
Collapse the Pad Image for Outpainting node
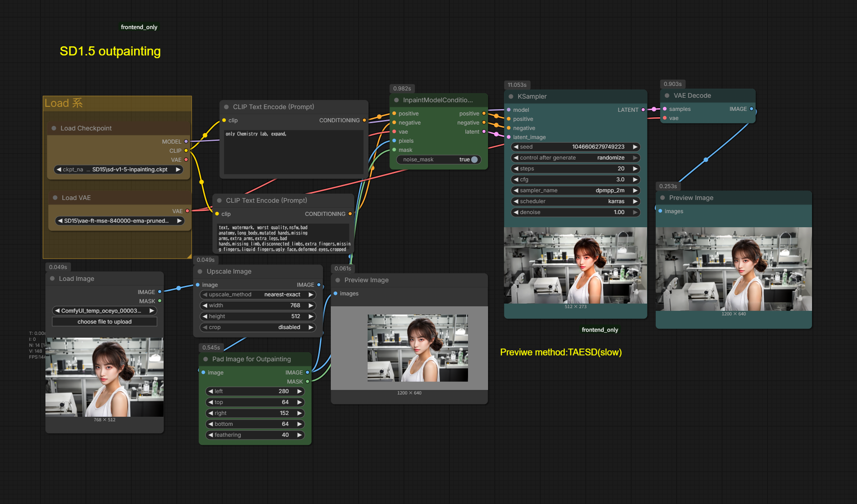click(205, 359)
